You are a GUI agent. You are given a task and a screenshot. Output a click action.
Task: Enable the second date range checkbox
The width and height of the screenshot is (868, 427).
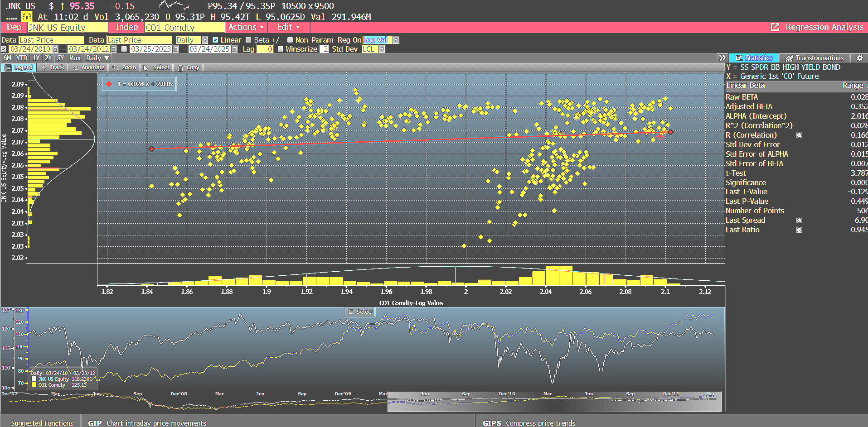(x=124, y=49)
